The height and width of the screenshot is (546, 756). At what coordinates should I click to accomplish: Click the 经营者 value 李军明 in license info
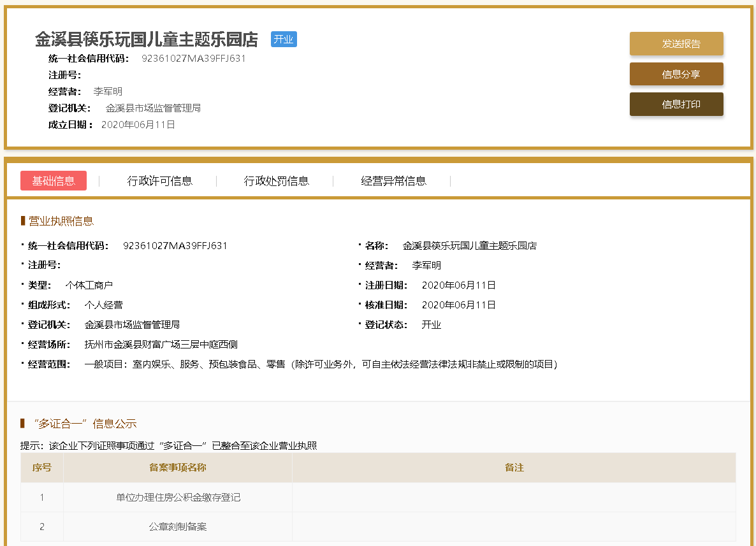426,266
